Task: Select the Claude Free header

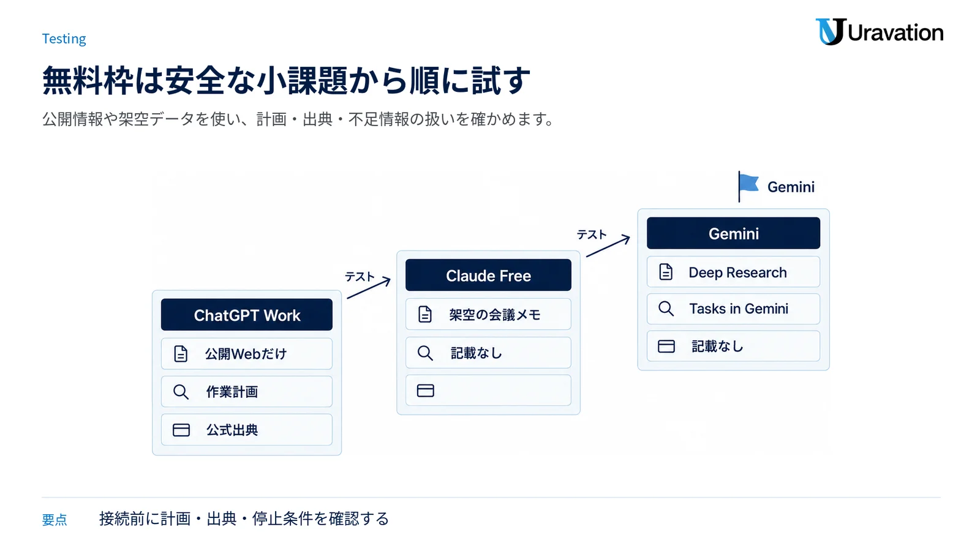Action: tap(488, 275)
